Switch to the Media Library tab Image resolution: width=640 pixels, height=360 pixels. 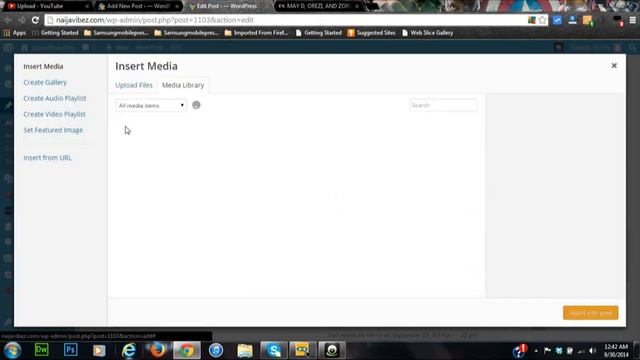pos(183,85)
